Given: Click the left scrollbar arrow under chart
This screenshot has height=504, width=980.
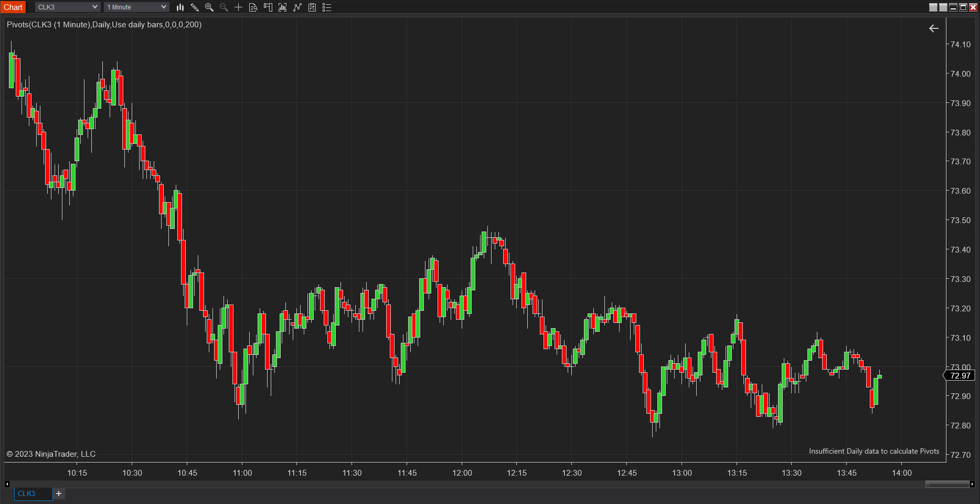Looking at the screenshot, I should coord(7,484).
